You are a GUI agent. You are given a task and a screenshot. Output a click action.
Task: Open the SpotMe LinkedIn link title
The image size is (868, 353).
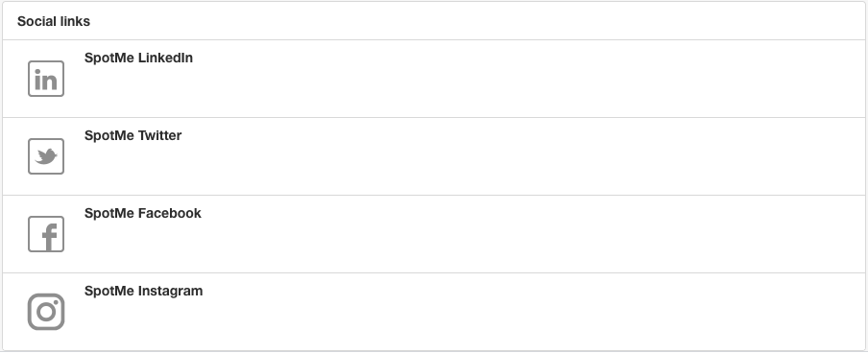pyautogui.click(x=138, y=58)
